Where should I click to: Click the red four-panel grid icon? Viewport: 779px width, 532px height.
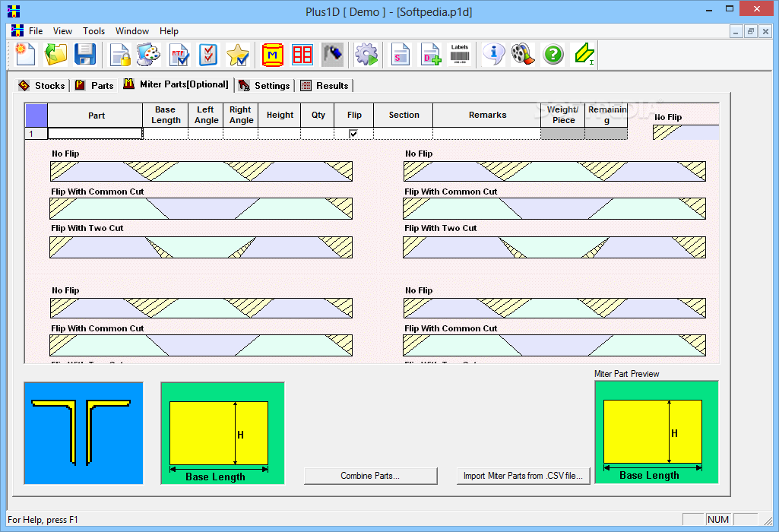tap(302, 54)
